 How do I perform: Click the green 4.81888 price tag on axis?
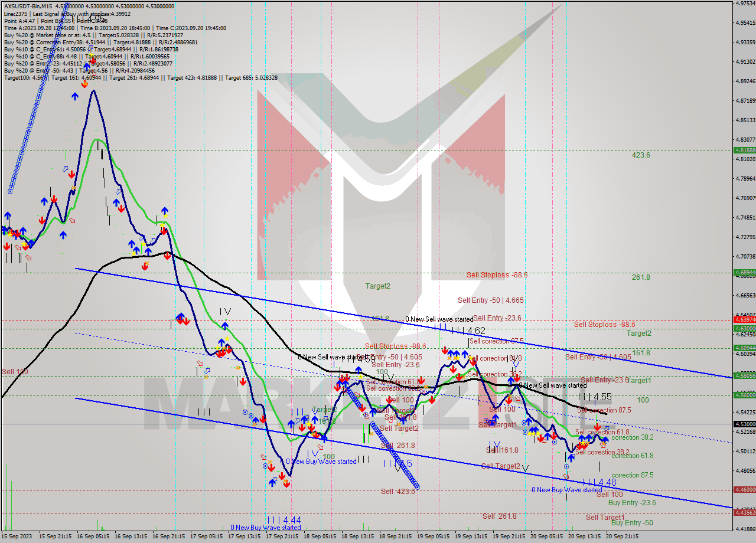pos(745,151)
